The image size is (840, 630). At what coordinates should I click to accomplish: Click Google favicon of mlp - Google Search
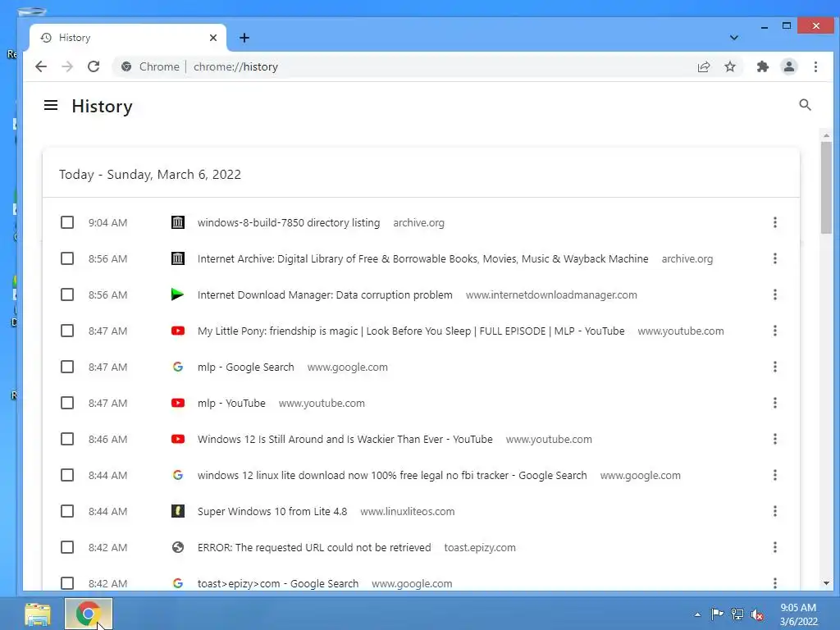[x=178, y=367]
